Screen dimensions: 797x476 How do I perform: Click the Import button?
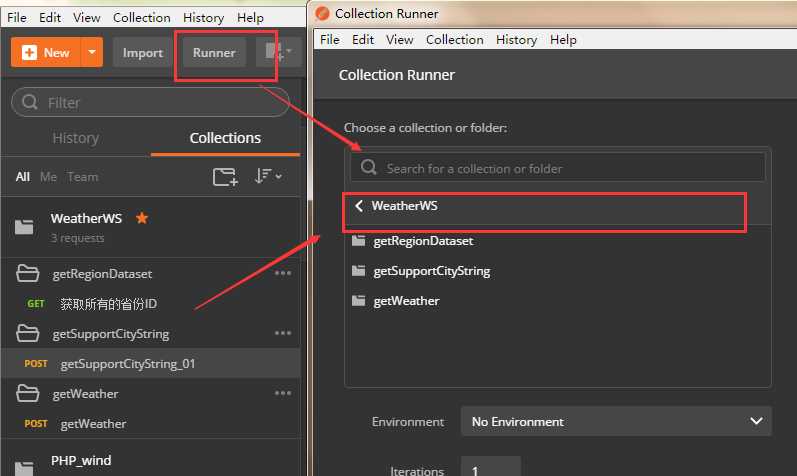point(142,52)
